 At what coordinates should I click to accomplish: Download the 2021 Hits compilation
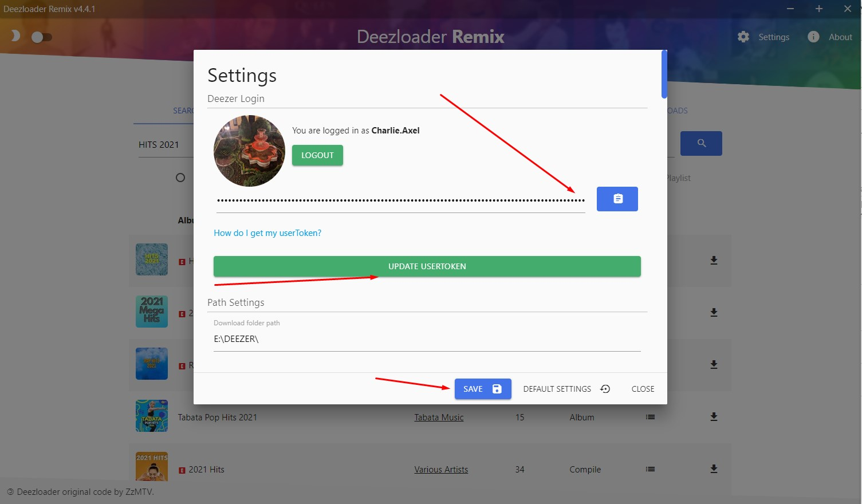click(x=714, y=469)
